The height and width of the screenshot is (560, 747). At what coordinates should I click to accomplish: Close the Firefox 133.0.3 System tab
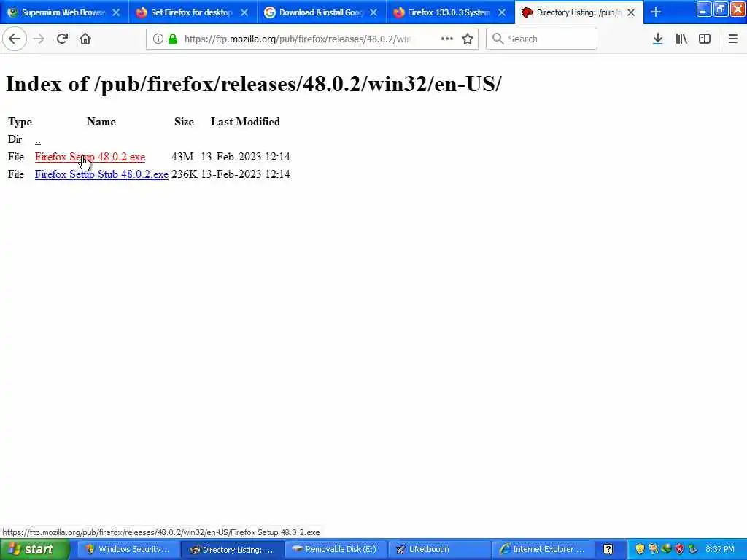[x=502, y=12]
